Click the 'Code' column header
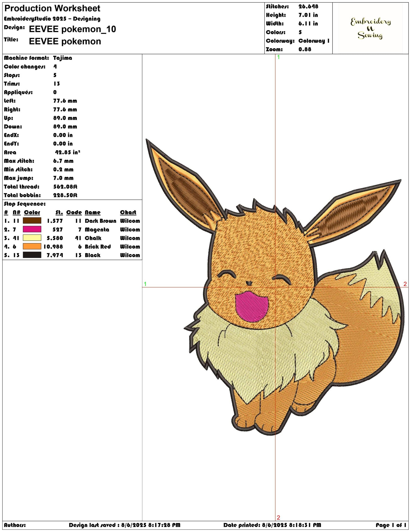 (x=74, y=212)
